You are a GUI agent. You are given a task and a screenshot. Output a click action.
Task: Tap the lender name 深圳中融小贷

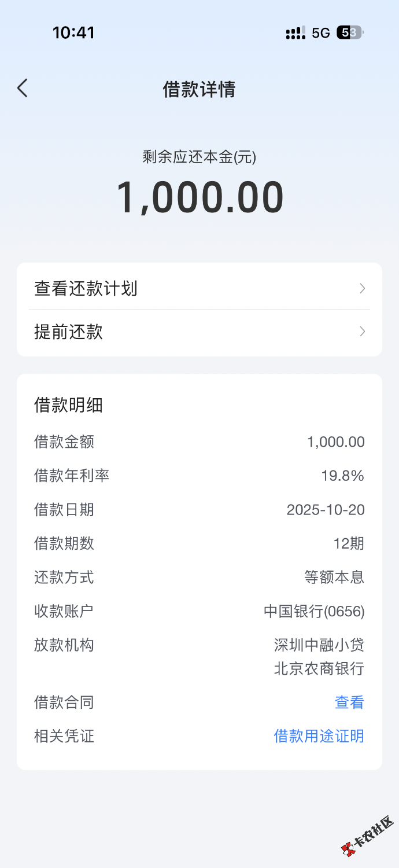[319, 645]
